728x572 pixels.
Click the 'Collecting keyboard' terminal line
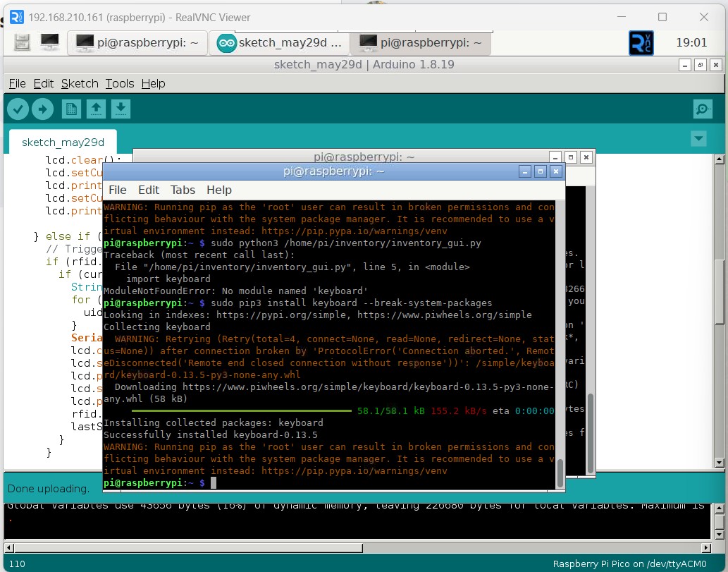[x=157, y=327]
